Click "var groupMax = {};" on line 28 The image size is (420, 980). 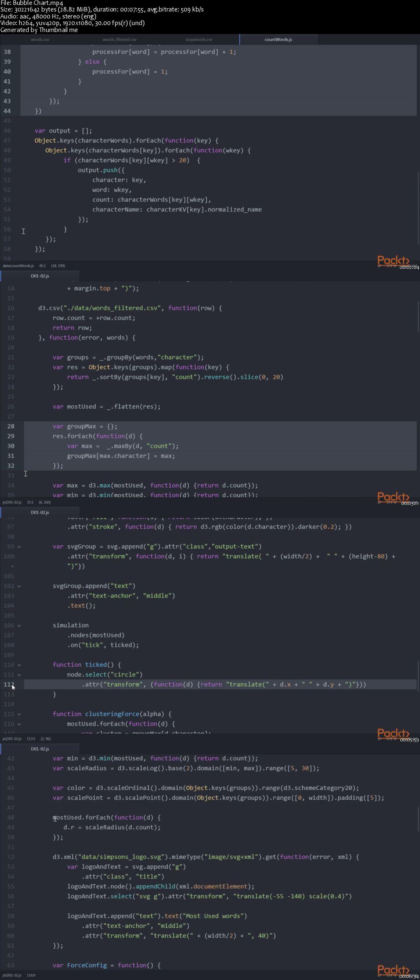click(x=85, y=426)
